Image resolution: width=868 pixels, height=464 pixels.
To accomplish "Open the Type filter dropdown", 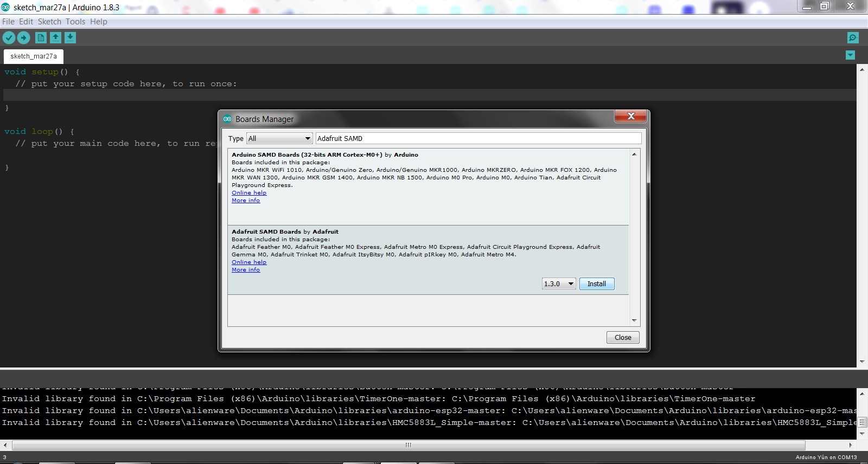I will coord(279,138).
